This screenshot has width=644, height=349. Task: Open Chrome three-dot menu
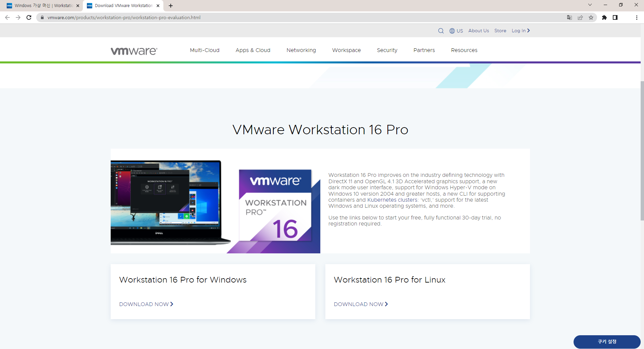pos(637,17)
